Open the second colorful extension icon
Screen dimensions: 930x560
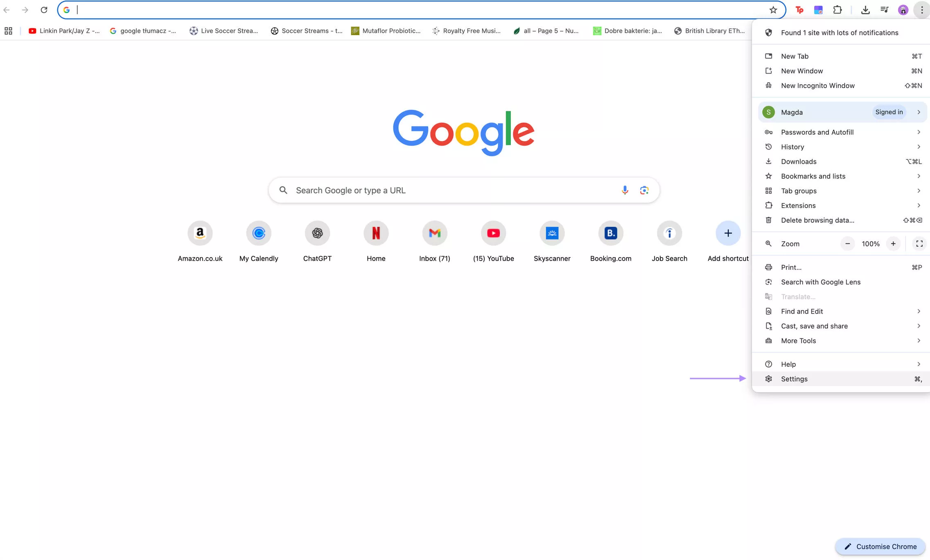(818, 10)
